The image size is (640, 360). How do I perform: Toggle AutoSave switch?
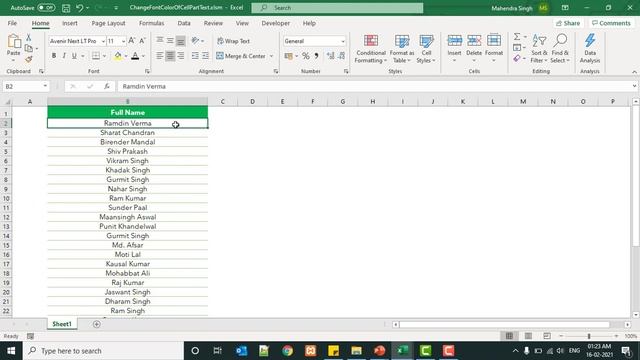(x=46, y=8)
